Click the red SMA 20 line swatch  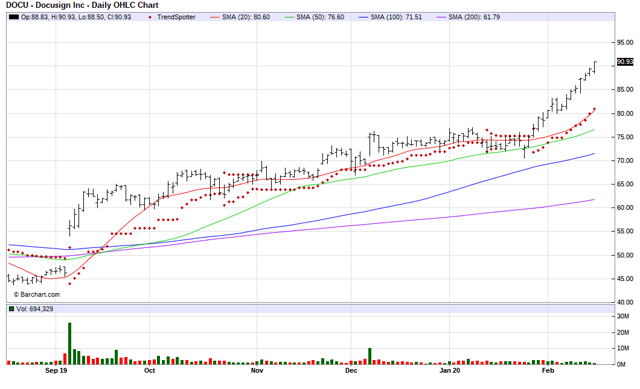pyautogui.click(x=215, y=17)
